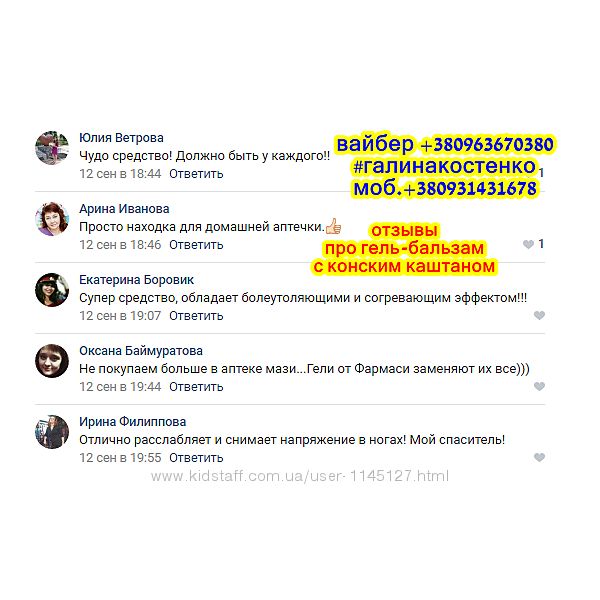Image resolution: width=600 pixels, height=600 pixels.
Task: Open Арина Иванова's avatar picture
Action: pyautogui.click(x=52, y=219)
